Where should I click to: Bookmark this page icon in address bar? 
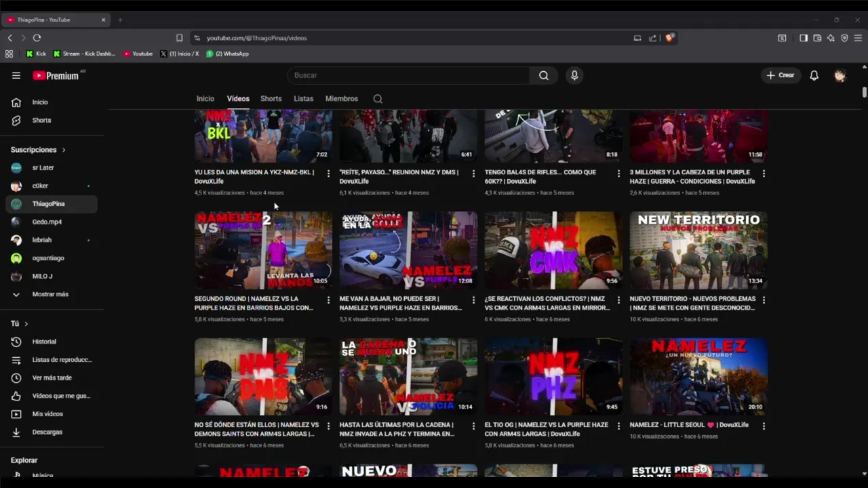pyautogui.click(x=179, y=38)
